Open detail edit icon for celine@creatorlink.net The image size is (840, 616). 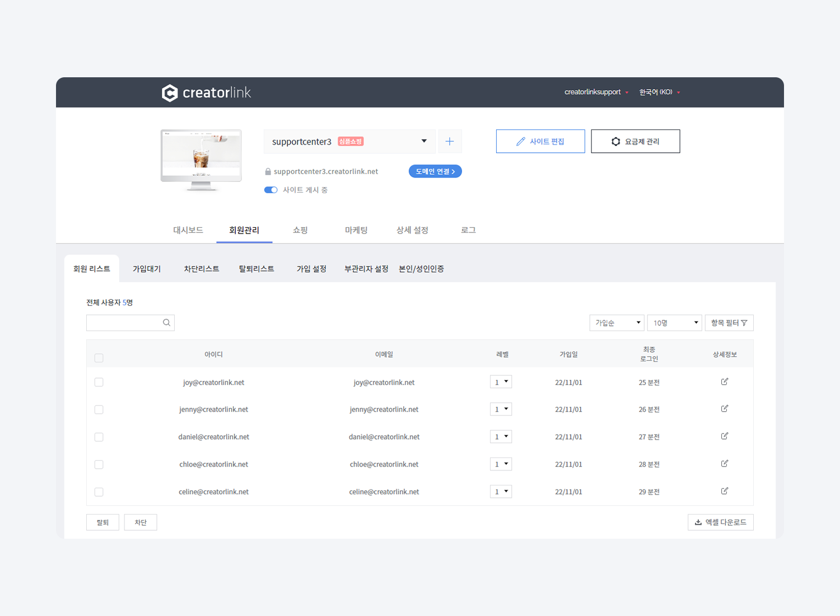coord(725,491)
